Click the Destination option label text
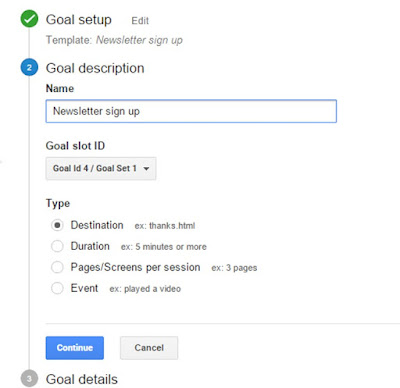The image size is (400, 388). point(97,225)
